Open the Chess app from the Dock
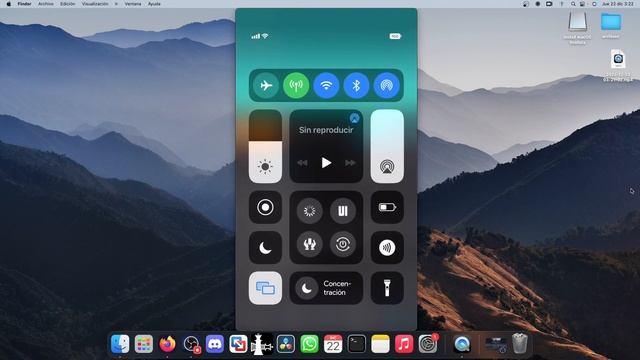The height and width of the screenshot is (360, 640). point(262,344)
